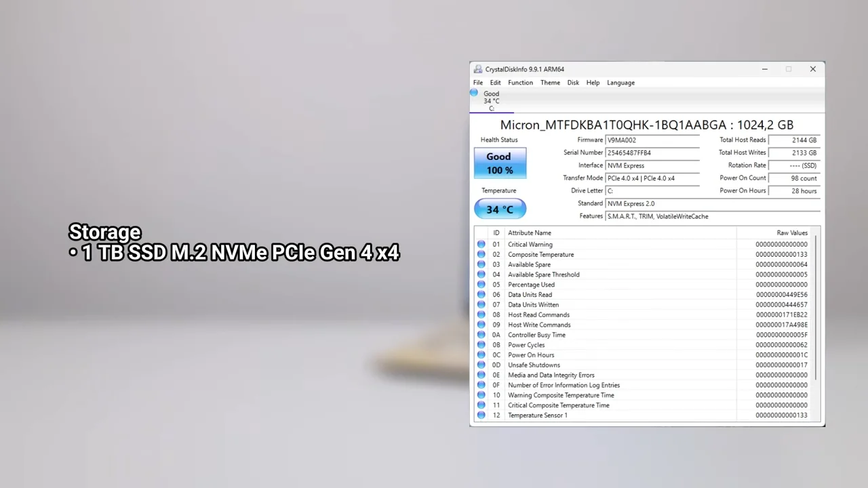Click the Standard field NVM Express 2.0
Viewport: 868px width, 488px height.
713,203
